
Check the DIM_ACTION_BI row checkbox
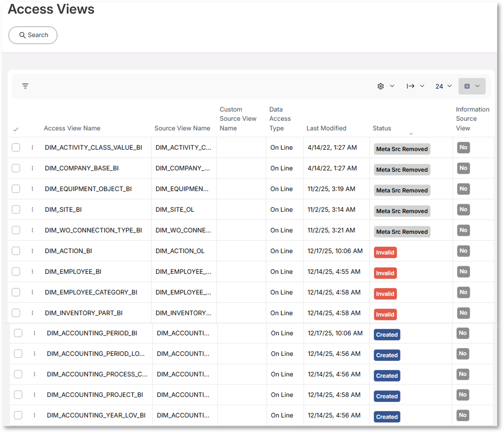(16, 251)
